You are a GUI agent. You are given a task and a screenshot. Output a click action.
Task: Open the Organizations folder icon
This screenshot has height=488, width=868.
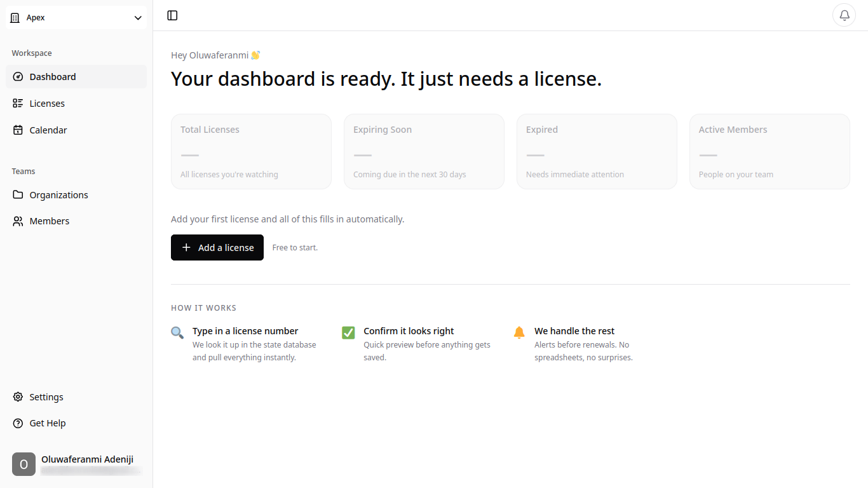[x=18, y=195]
